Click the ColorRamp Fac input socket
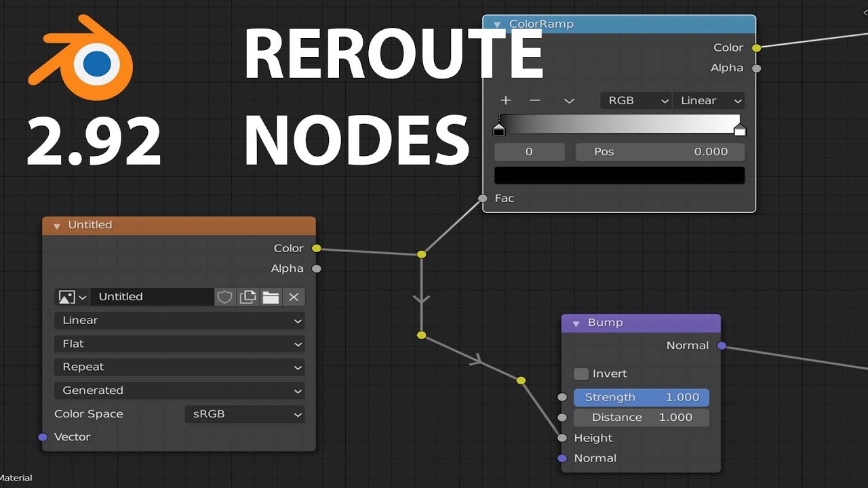This screenshot has height=488, width=868. [x=483, y=199]
